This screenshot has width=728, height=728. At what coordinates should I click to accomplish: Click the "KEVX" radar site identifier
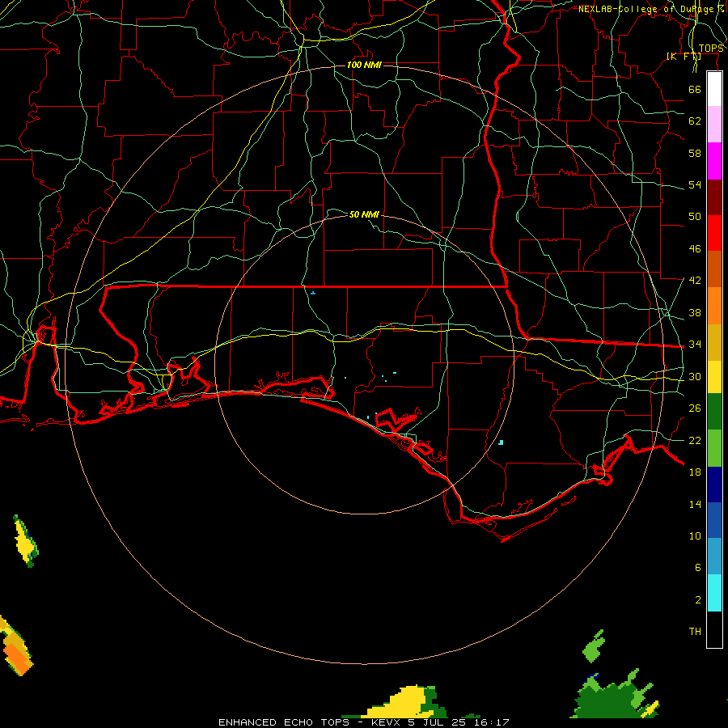point(387,722)
